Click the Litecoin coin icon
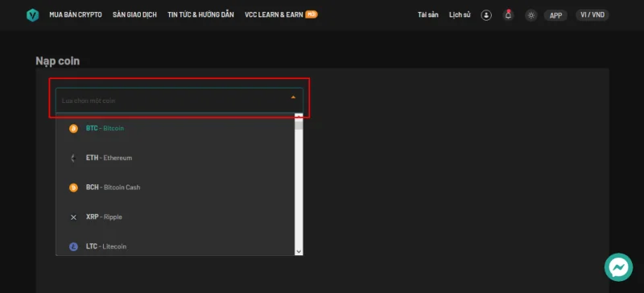Viewport: 644px width, 293px height. tap(73, 246)
